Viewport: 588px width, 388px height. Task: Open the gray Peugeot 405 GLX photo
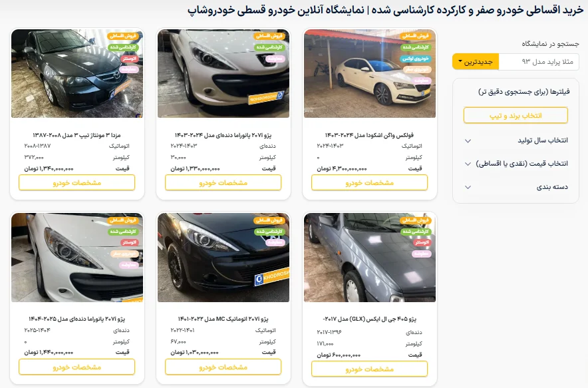[370, 258]
